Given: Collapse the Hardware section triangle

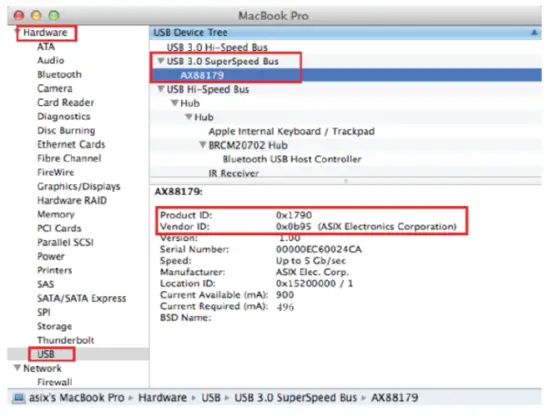Looking at the screenshot, I should coord(16,32).
